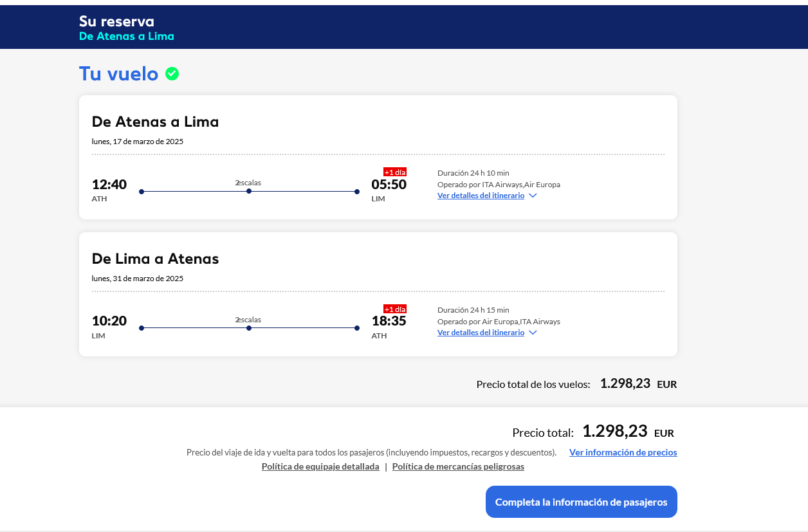The image size is (808, 532).
Task: Click the stopover dot on outbound flight line
Action: (249, 191)
